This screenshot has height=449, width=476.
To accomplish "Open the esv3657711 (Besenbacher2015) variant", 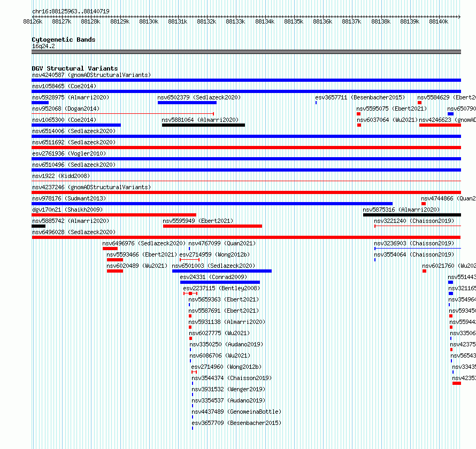I will pos(360,97).
